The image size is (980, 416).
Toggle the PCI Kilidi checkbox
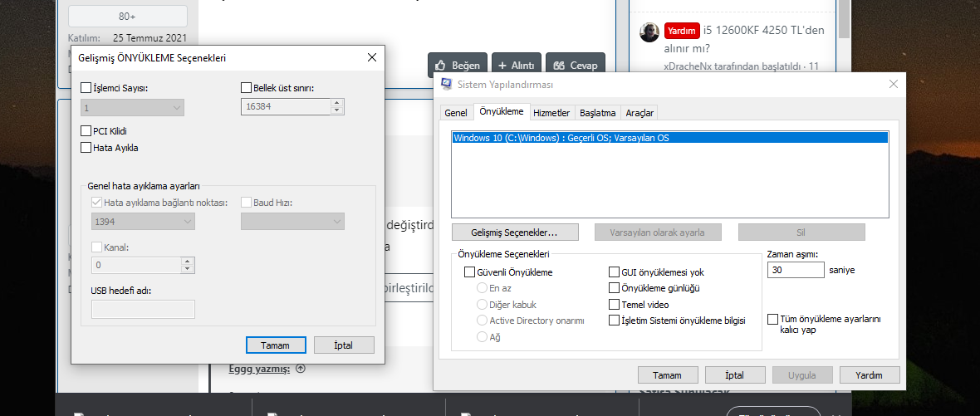point(86,131)
